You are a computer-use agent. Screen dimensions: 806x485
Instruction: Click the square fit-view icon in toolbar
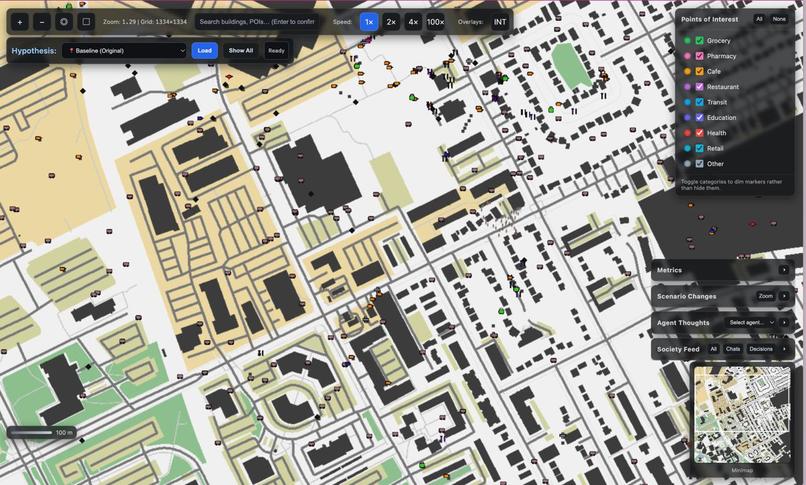point(86,22)
